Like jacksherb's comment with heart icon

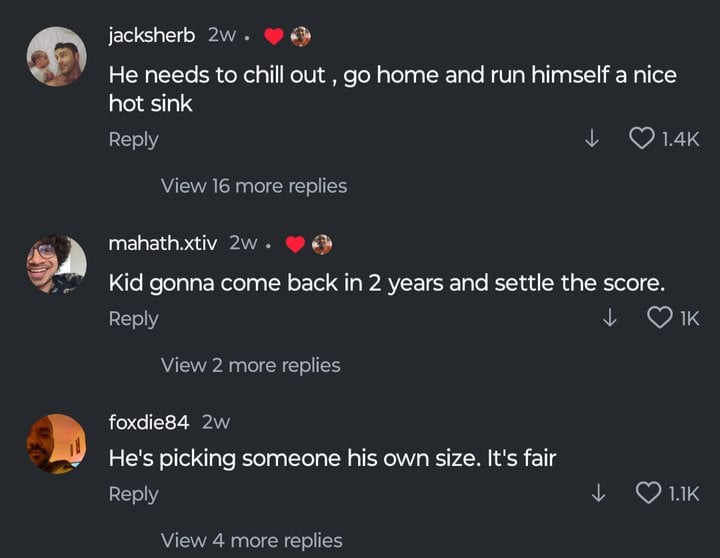pos(641,138)
